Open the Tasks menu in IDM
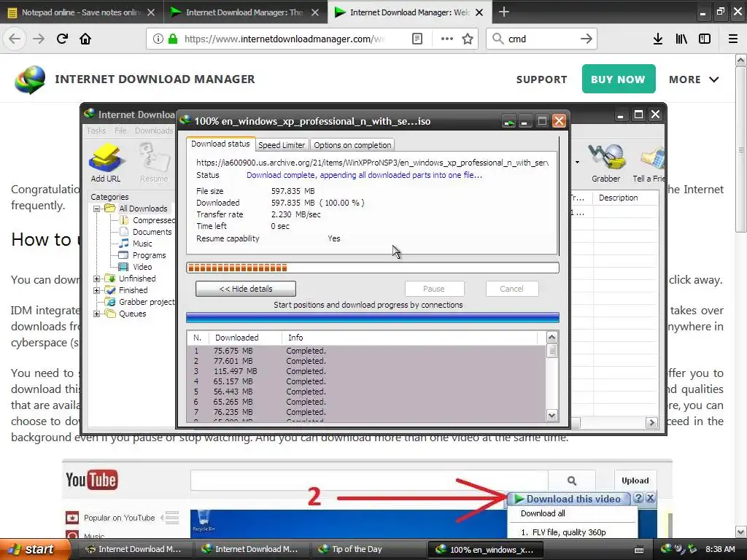The image size is (747, 560). 96,131
